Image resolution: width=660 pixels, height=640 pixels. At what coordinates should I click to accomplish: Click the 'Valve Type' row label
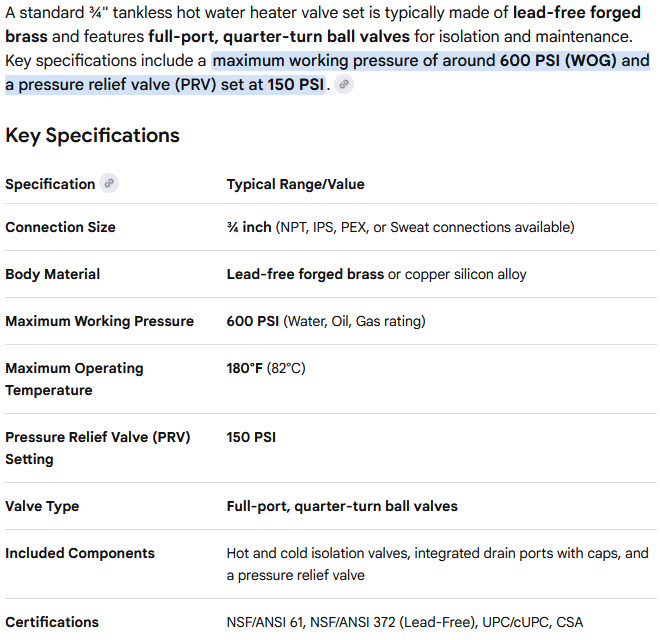[42, 506]
